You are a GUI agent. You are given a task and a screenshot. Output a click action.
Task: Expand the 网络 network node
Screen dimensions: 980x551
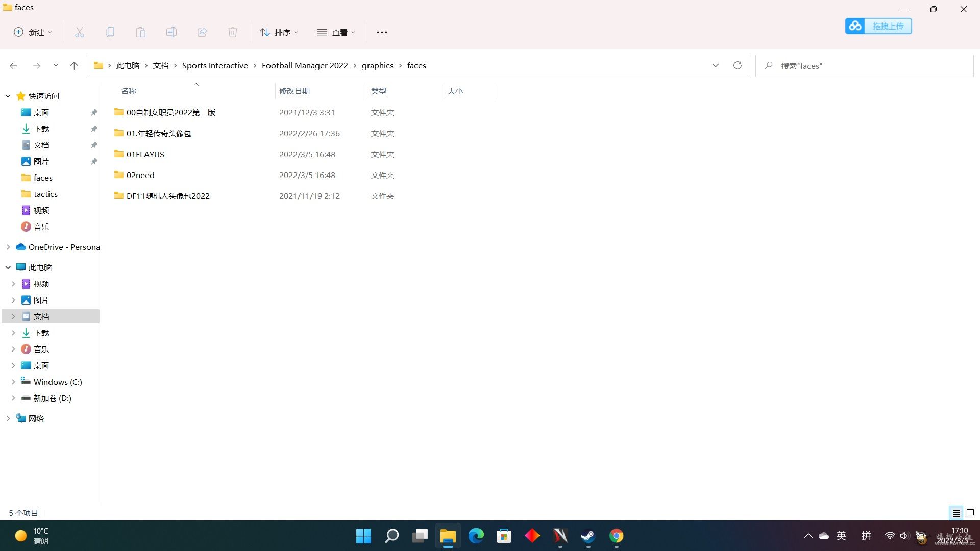tap(8, 418)
